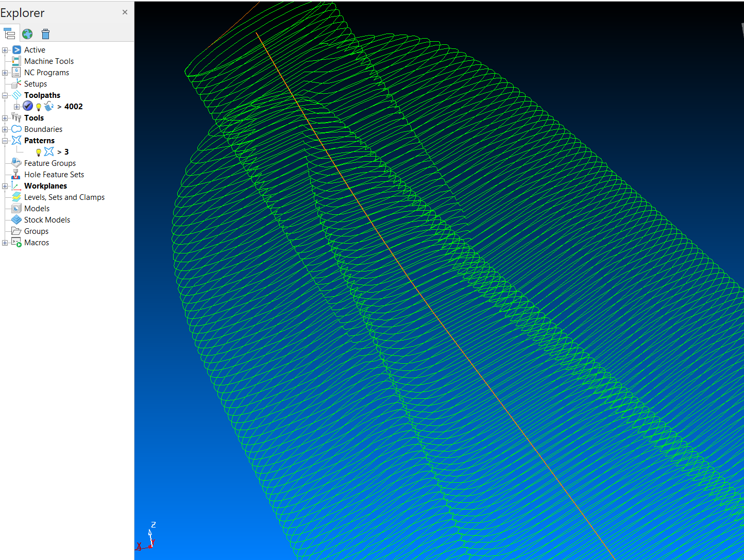Image resolution: width=744 pixels, height=560 pixels.
Task: Click the Macros icon
Action: [x=15, y=242]
